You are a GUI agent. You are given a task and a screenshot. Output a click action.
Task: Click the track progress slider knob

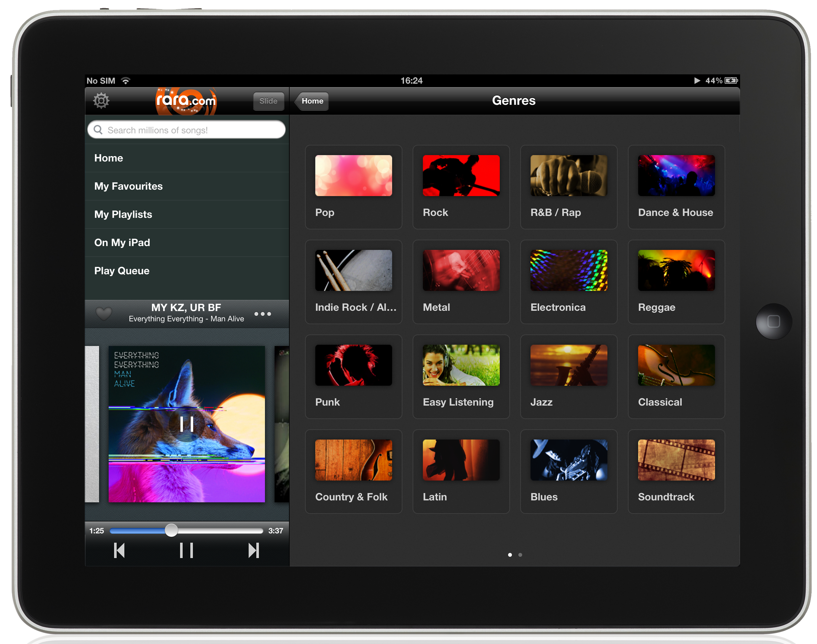[x=171, y=530]
